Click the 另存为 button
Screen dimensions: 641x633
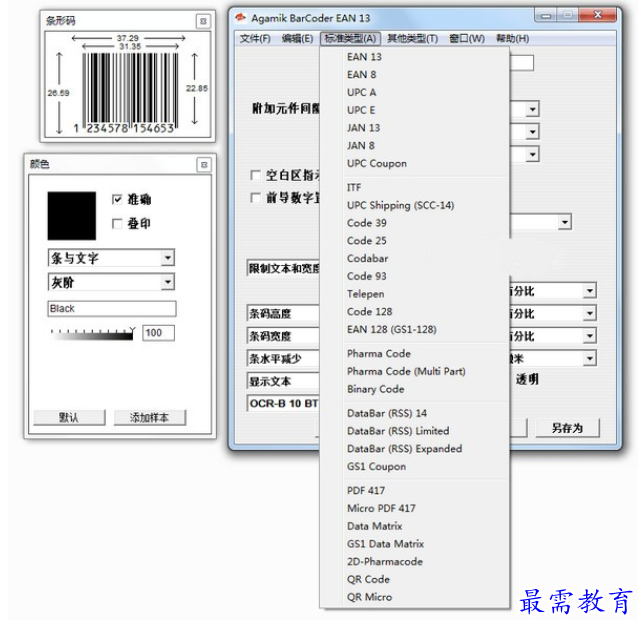pyautogui.click(x=567, y=428)
